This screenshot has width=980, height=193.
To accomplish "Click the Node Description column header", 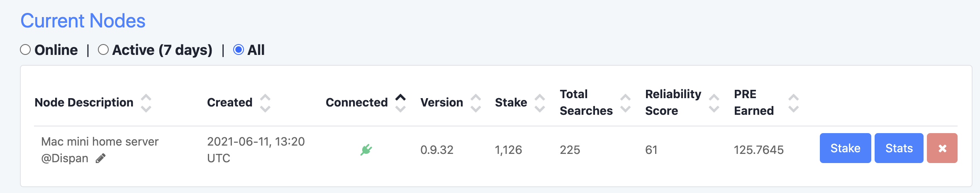I will [84, 102].
